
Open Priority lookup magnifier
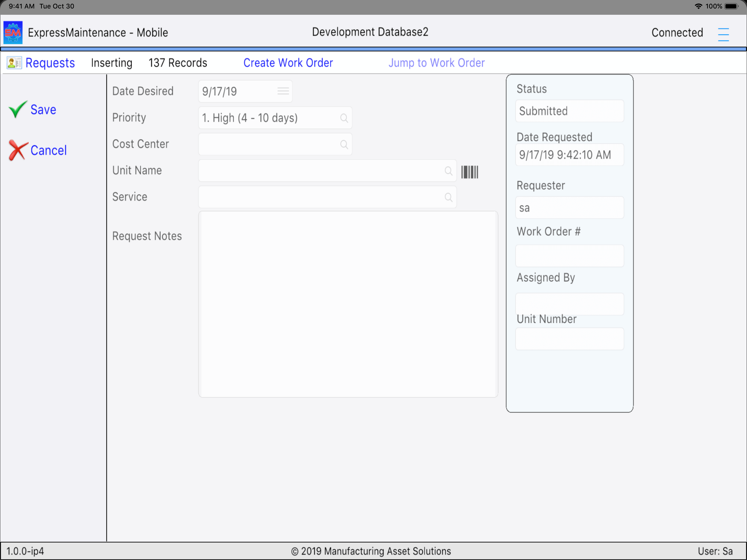coord(344,118)
